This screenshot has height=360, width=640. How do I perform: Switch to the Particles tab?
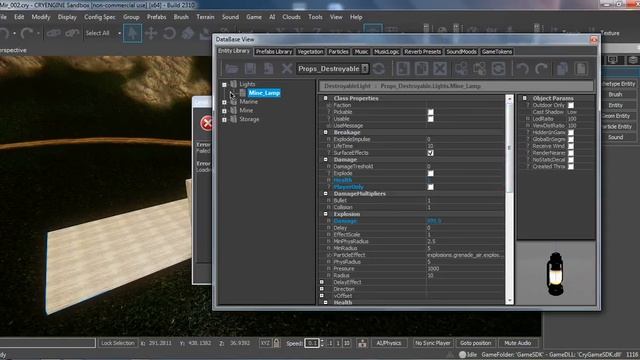[338, 52]
